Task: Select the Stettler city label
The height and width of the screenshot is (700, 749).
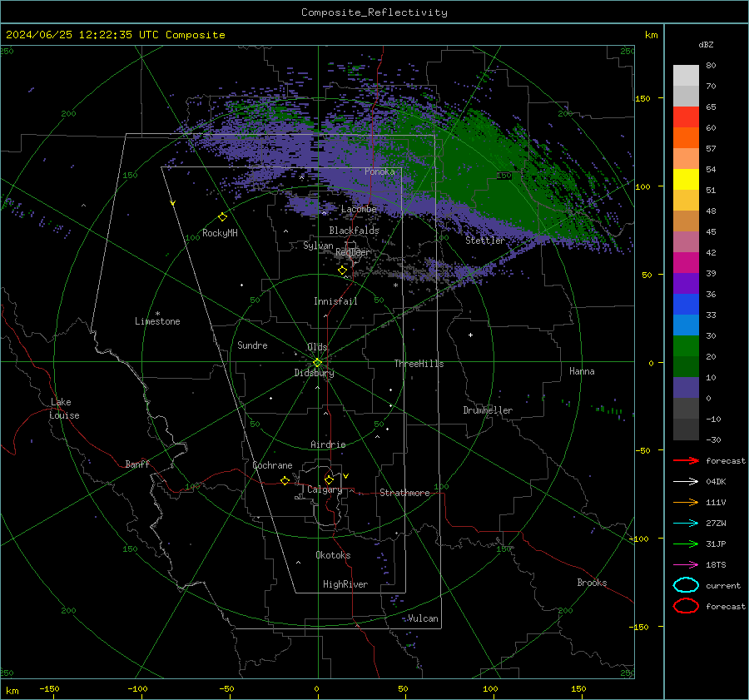Action: 485,241
